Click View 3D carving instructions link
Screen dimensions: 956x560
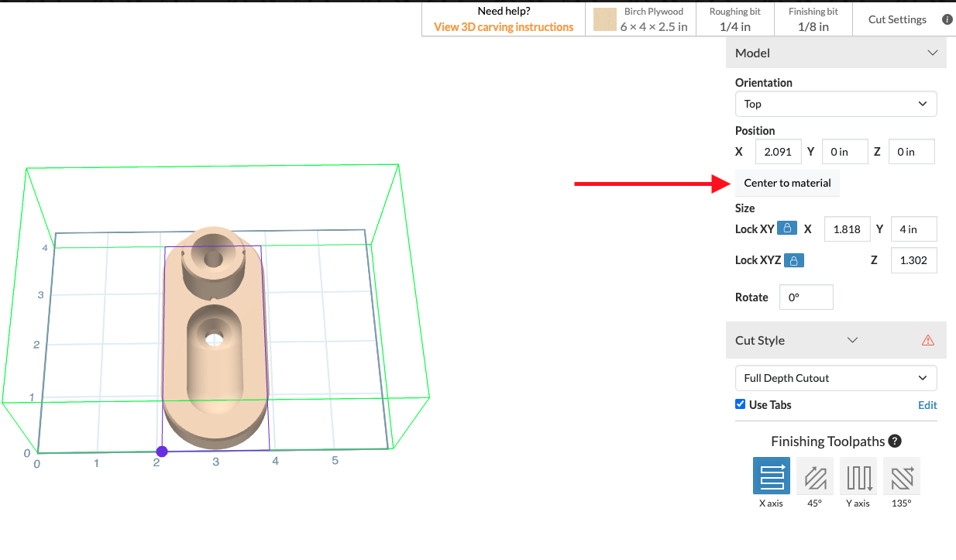tap(504, 26)
